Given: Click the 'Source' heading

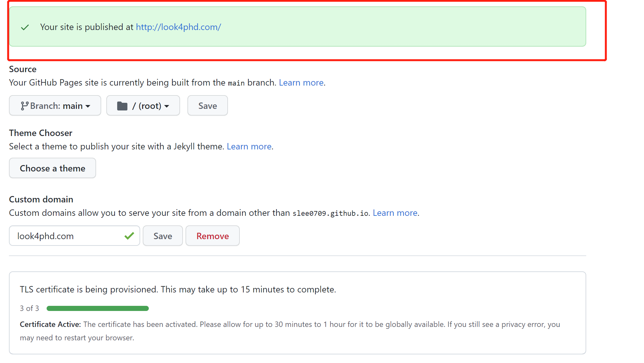Looking at the screenshot, I should click(x=23, y=69).
